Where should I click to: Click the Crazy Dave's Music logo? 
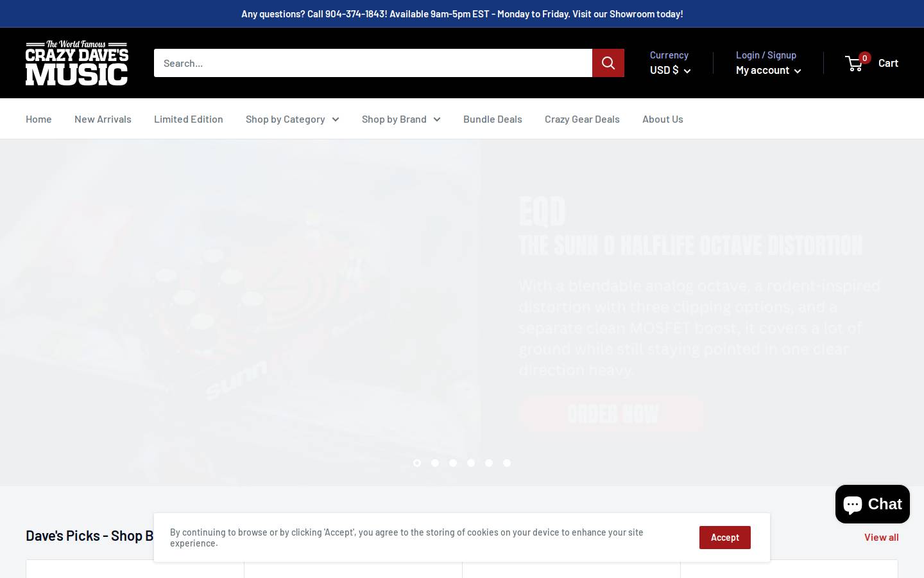point(77,63)
